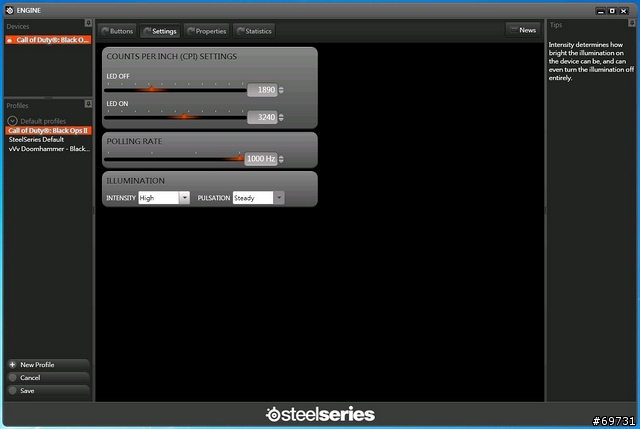
Task: Click the Polling Rate heading
Action: (134, 141)
